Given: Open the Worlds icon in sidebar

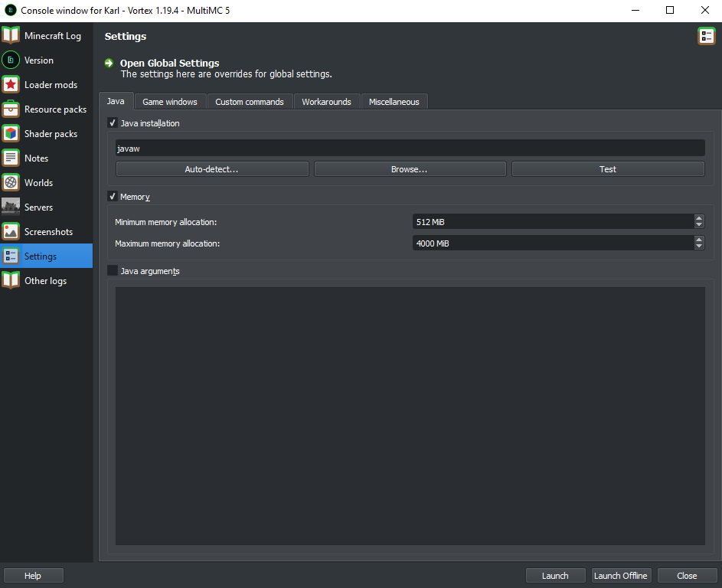Looking at the screenshot, I should (x=11, y=182).
